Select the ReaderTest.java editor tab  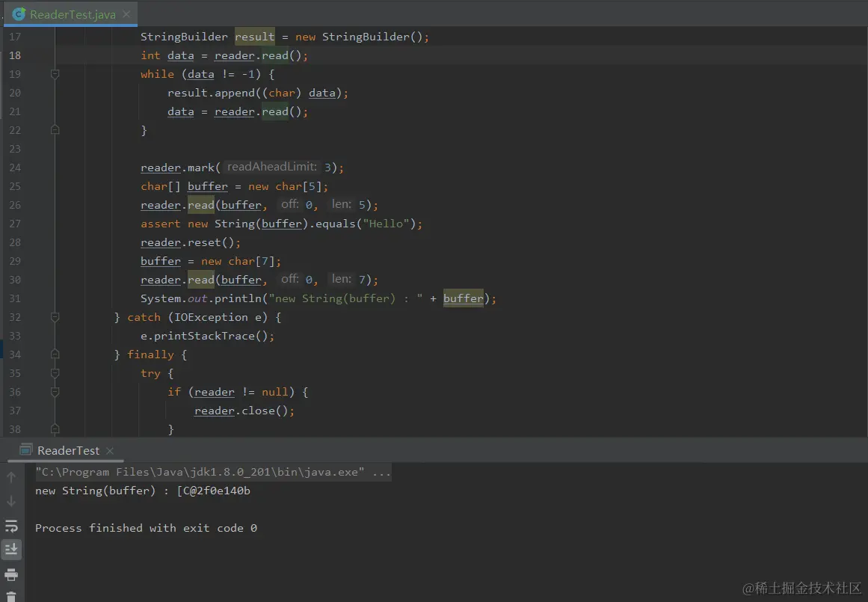coord(72,14)
